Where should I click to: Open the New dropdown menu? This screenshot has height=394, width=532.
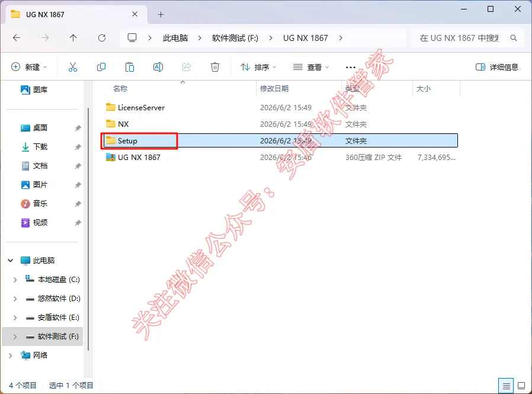29,67
